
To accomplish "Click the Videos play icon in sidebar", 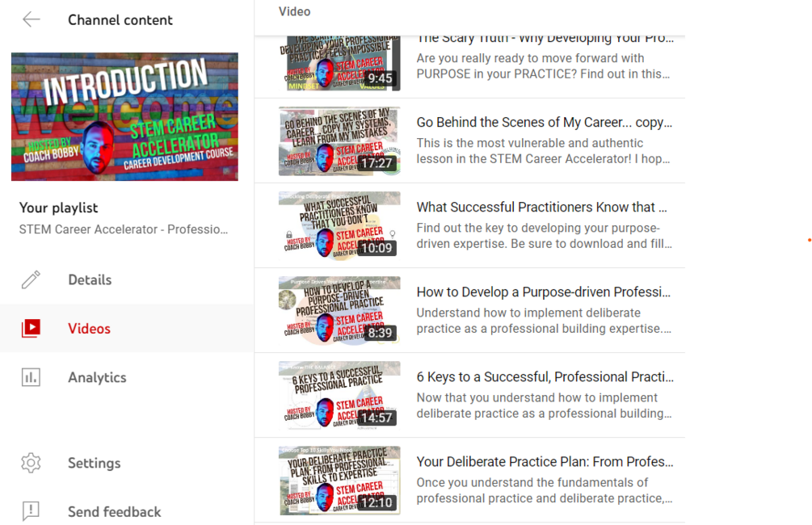I will [31, 328].
